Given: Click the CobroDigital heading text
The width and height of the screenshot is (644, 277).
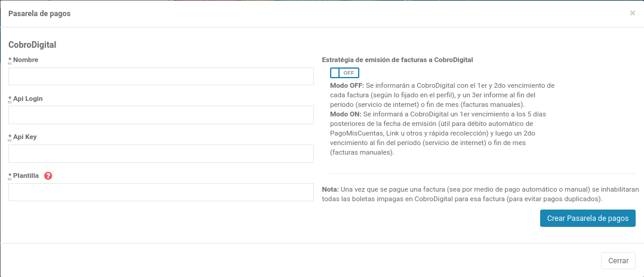Looking at the screenshot, I should pos(32,45).
